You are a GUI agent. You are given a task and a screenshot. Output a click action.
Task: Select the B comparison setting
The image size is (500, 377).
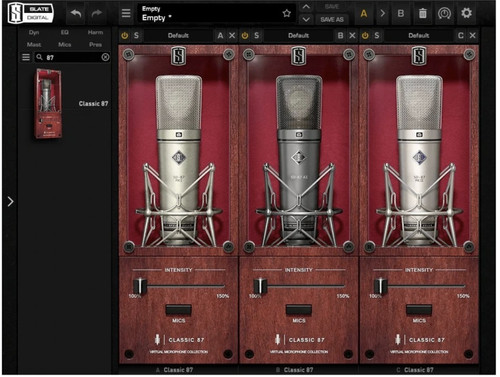click(401, 13)
